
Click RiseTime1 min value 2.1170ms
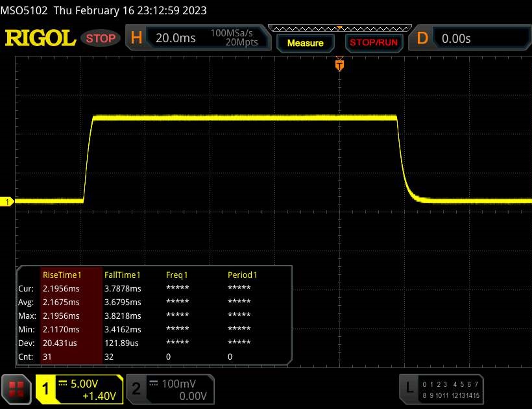coord(61,329)
